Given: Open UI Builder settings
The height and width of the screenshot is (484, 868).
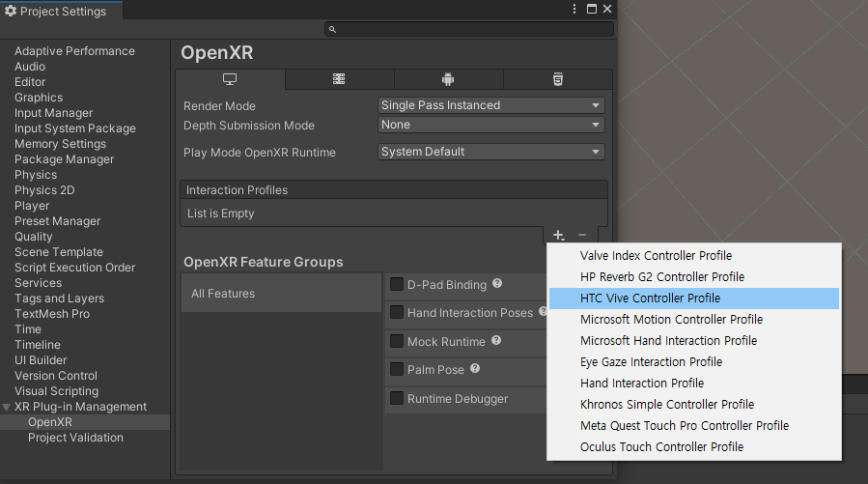Looking at the screenshot, I should click(x=41, y=360).
